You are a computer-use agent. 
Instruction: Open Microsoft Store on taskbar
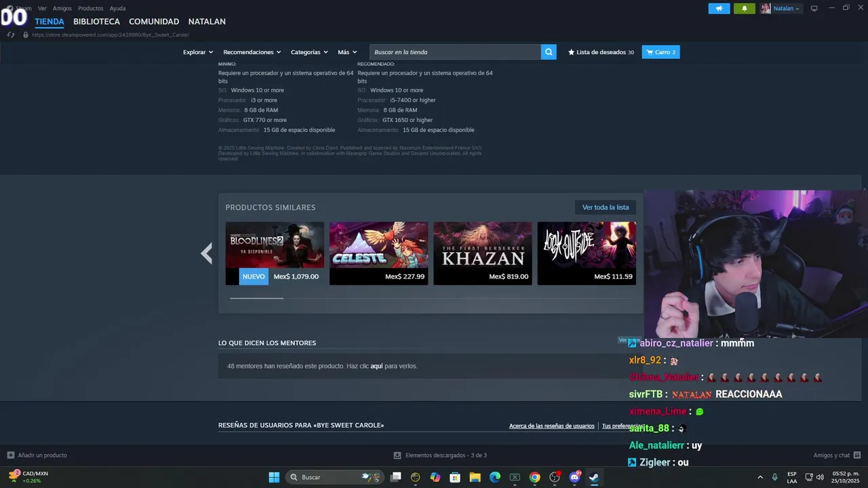455,477
